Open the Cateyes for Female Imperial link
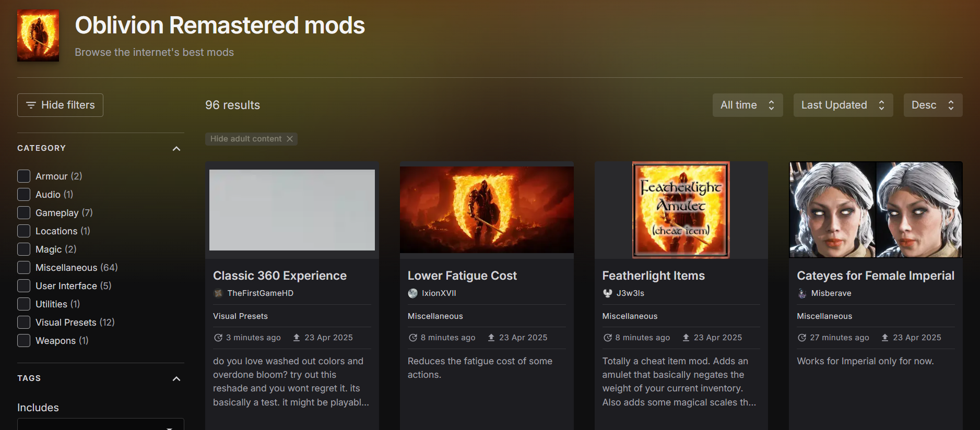Image resolution: width=980 pixels, height=430 pixels. (x=875, y=276)
